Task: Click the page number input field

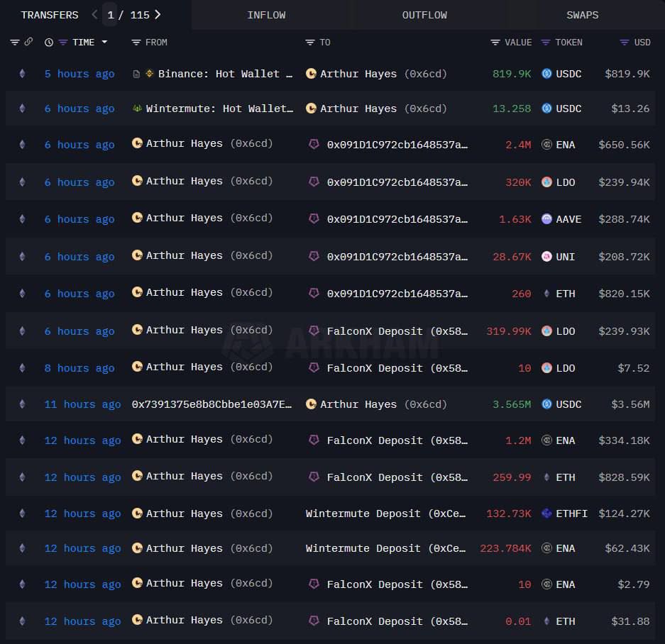Action: click(x=110, y=14)
